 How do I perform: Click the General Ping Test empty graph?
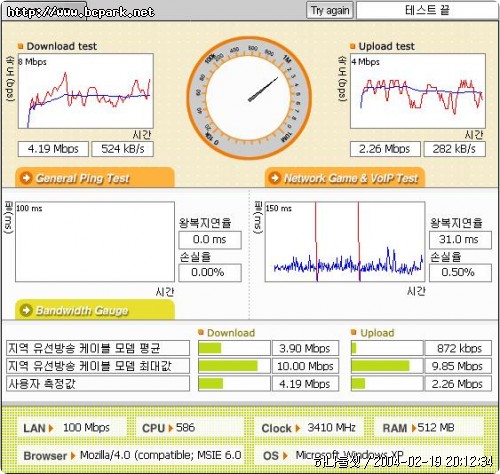click(x=95, y=242)
